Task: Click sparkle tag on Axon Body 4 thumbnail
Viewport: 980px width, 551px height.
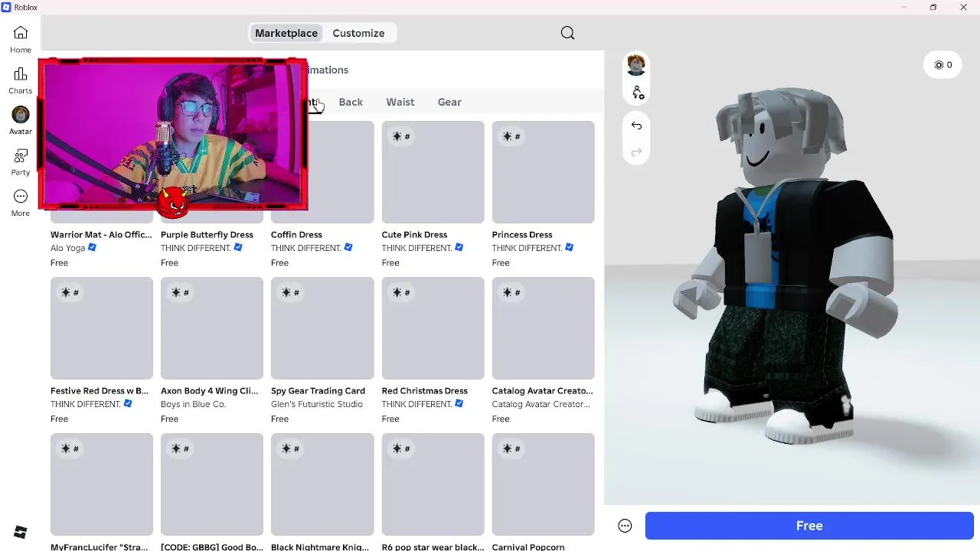Action: coord(180,292)
